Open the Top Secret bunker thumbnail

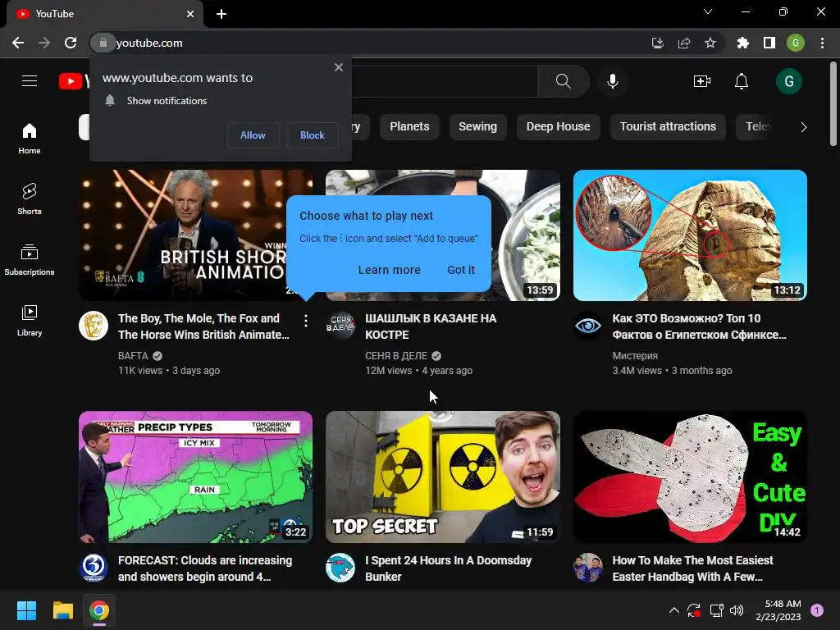click(x=442, y=477)
